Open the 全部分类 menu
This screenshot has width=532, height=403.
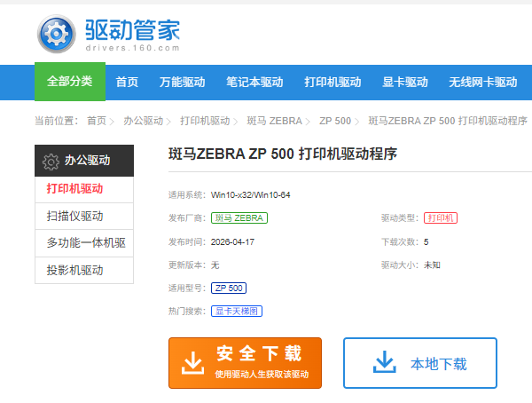tap(70, 82)
